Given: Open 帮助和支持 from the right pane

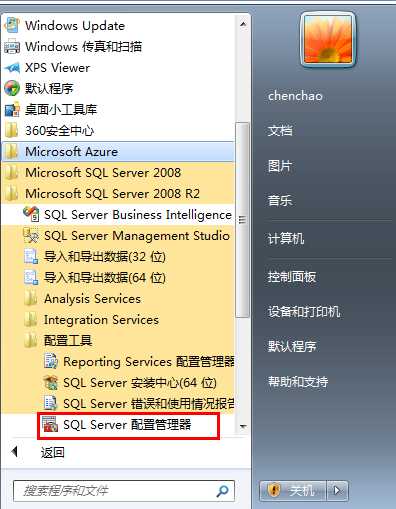Looking at the screenshot, I should 298,381.
